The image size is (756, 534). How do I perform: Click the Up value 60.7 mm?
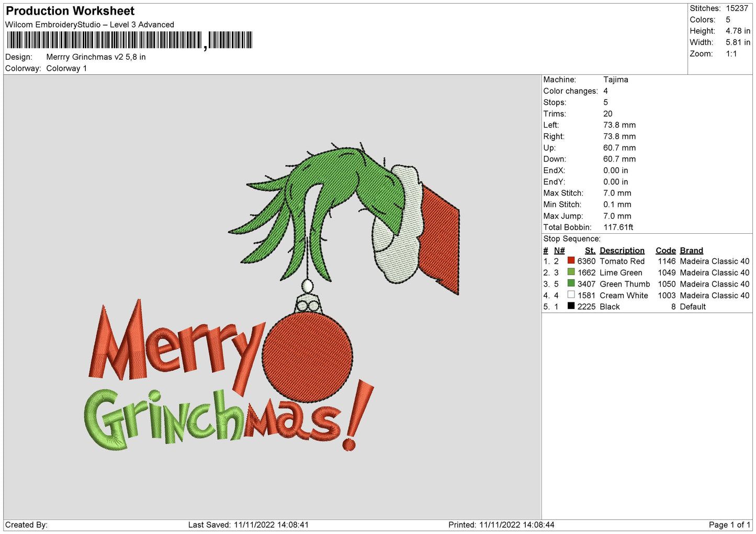point(619,147)
